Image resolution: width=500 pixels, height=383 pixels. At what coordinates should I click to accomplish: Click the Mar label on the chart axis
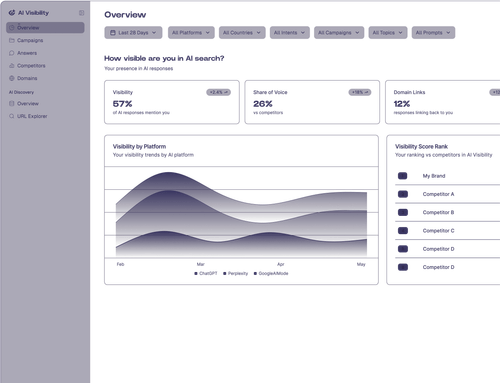[200, 264]
